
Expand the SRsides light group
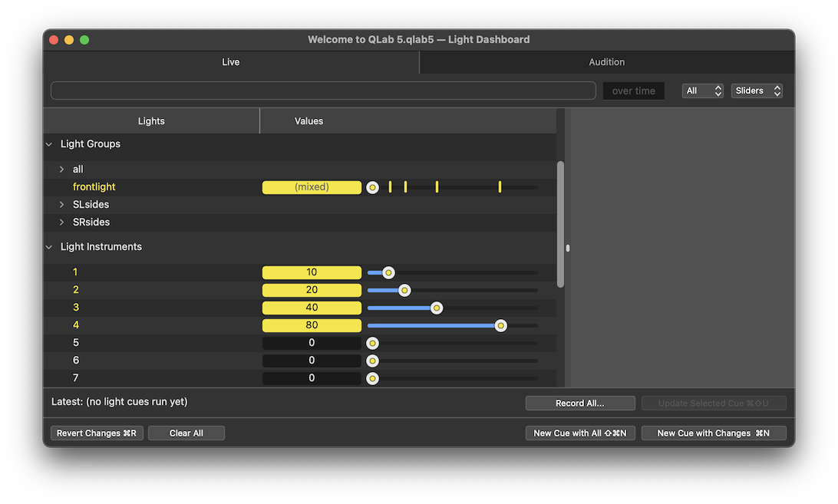pos(61,222)
